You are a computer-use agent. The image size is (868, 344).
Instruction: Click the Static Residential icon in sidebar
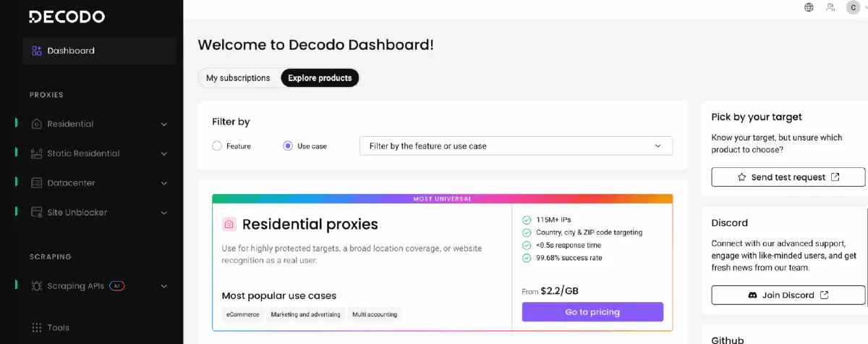click(37, 154)
